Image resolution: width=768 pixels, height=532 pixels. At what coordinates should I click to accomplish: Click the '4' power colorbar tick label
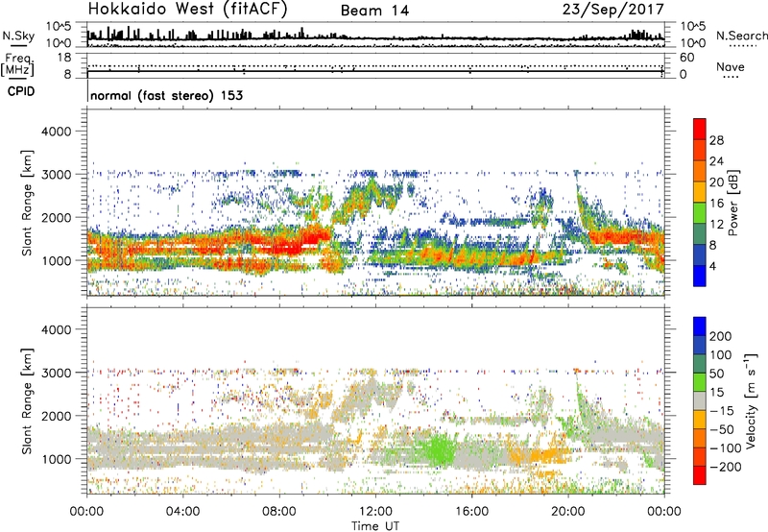pos(712,267)
